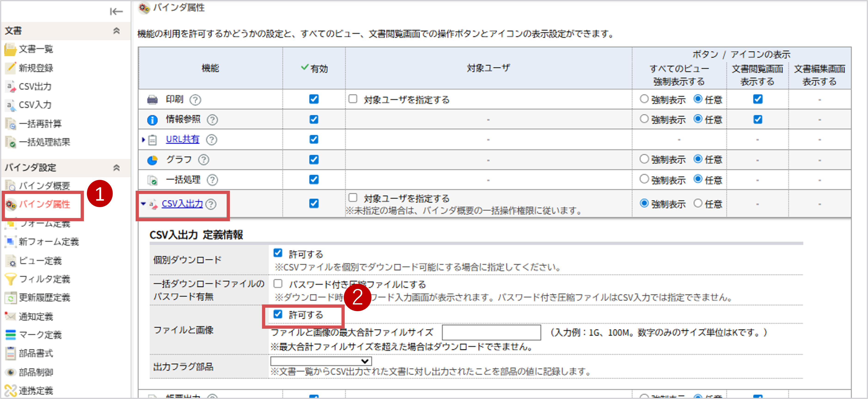868x399 pixels.
Task: Select 強制表示 radio in 印刷 row
Action: point(644,99)
